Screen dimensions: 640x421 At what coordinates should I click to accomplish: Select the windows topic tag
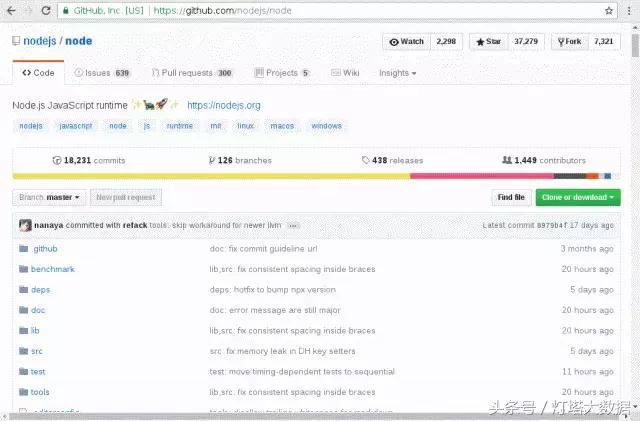[327, 126]
